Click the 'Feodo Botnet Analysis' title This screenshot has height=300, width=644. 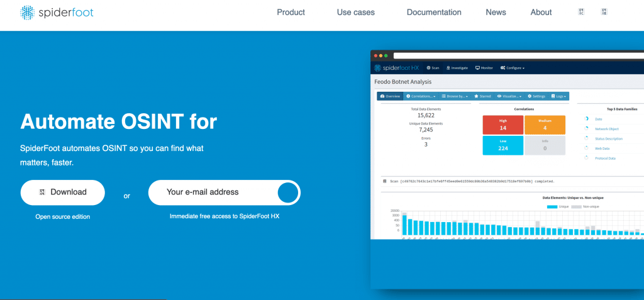(403, 82)
